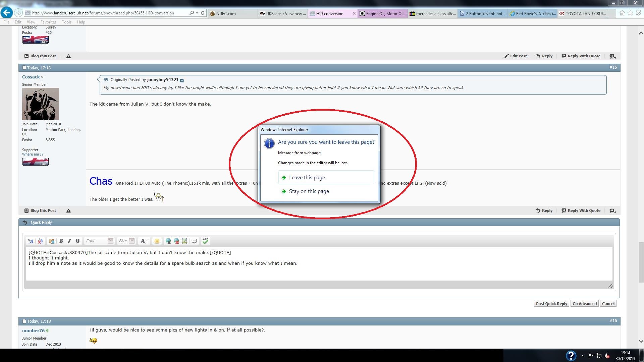Click view-post arrow beside jonnyboy54321 quote

point(182,80)
